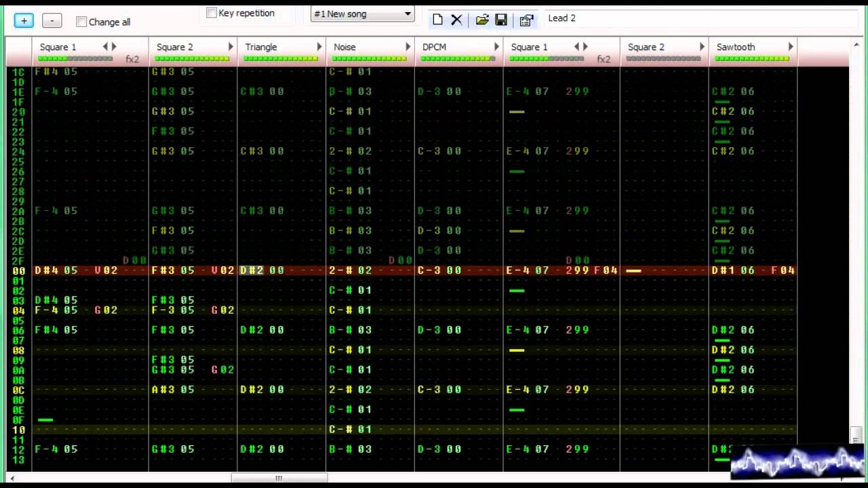Click the G#3 05 Square 2 note in row 12
The width and height of the screenshot is (868, 488).
(173, 449)
